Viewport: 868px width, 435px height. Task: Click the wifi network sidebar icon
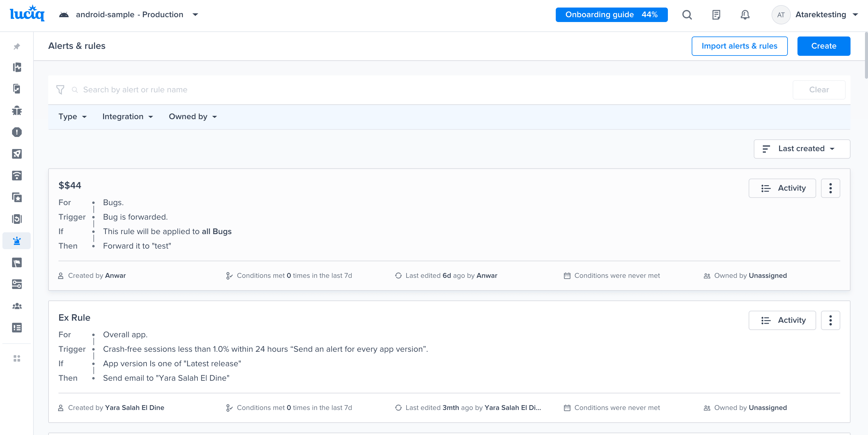[17, 176]
